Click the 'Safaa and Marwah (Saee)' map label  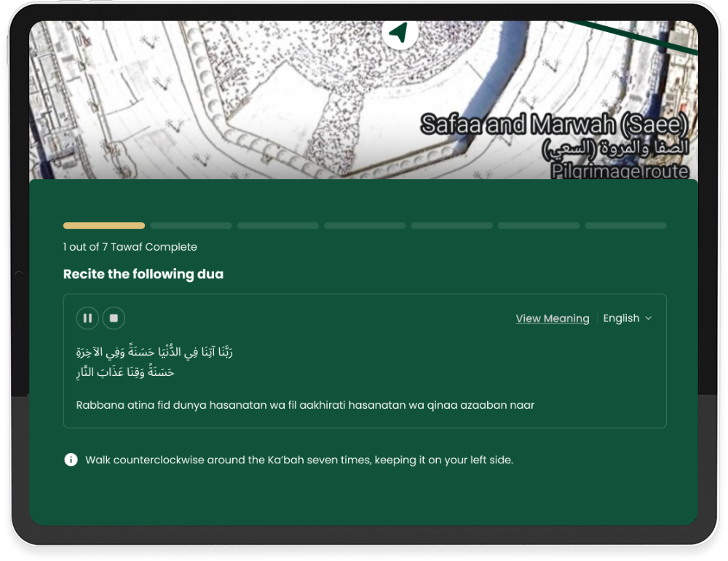click(x=553, y=125)
